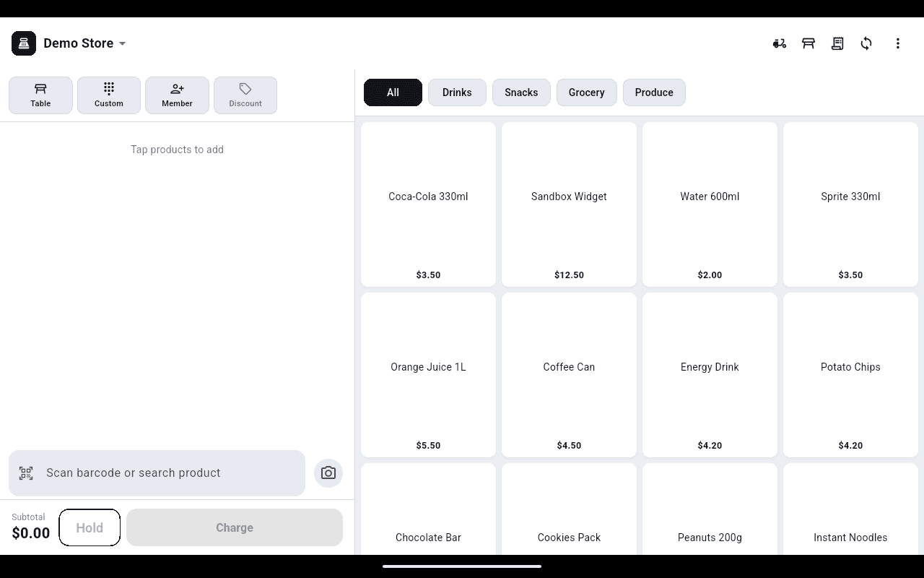Open the three-dot more options menu
Image resolution: width=924 pixels, height=578 pixels.
[x=898, y=43]
